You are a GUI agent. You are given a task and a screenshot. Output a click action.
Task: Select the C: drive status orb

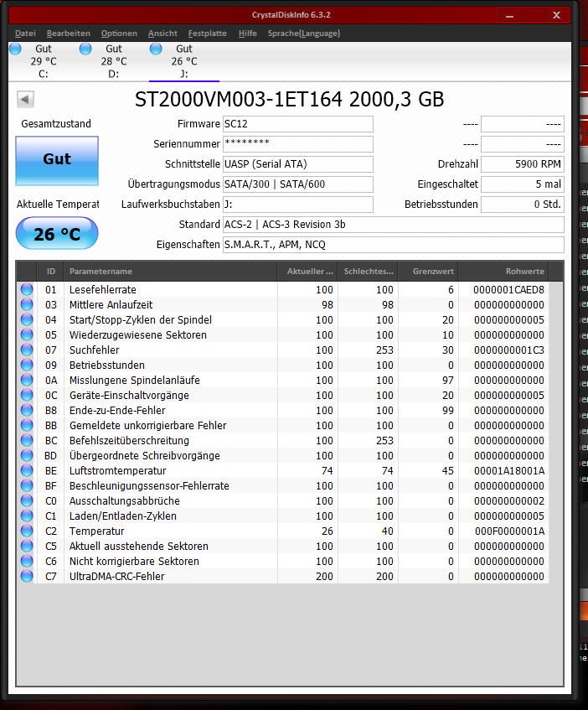coord(15,49)
